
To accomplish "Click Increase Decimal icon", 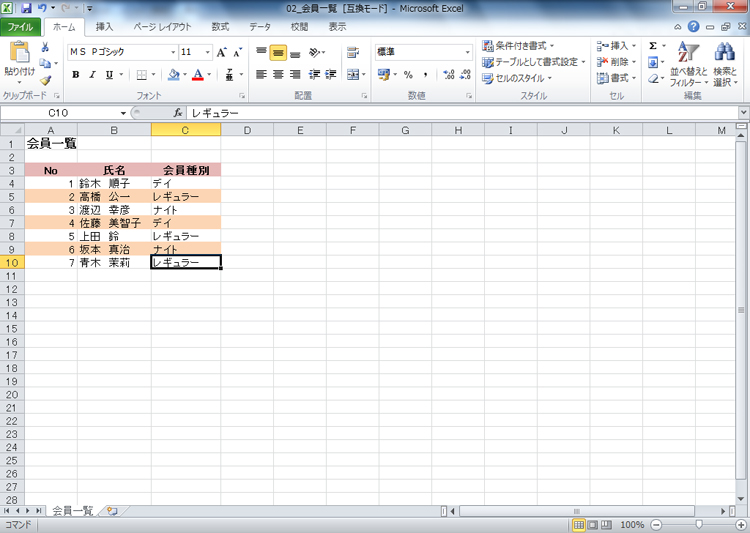I will click(449, 75).
